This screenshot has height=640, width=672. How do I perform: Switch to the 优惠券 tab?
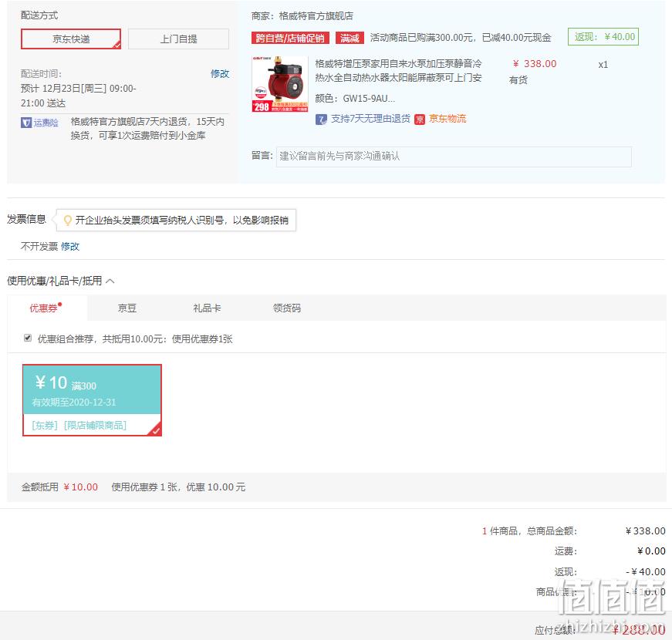[47, 308]
